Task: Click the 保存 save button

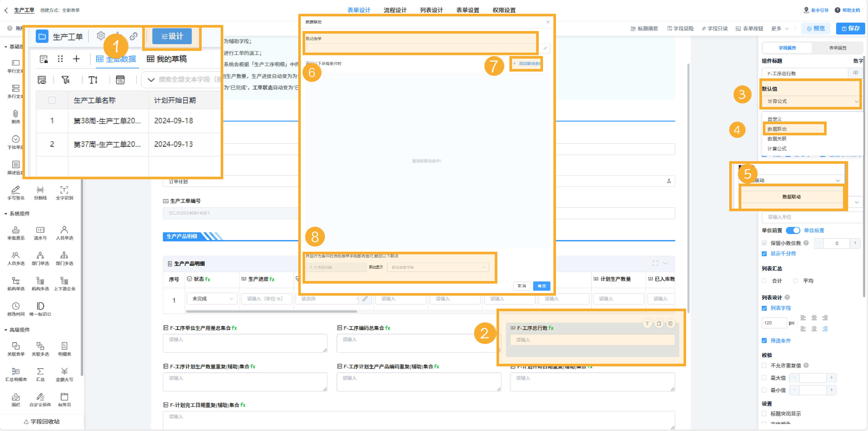Action: tap(850, 29)
